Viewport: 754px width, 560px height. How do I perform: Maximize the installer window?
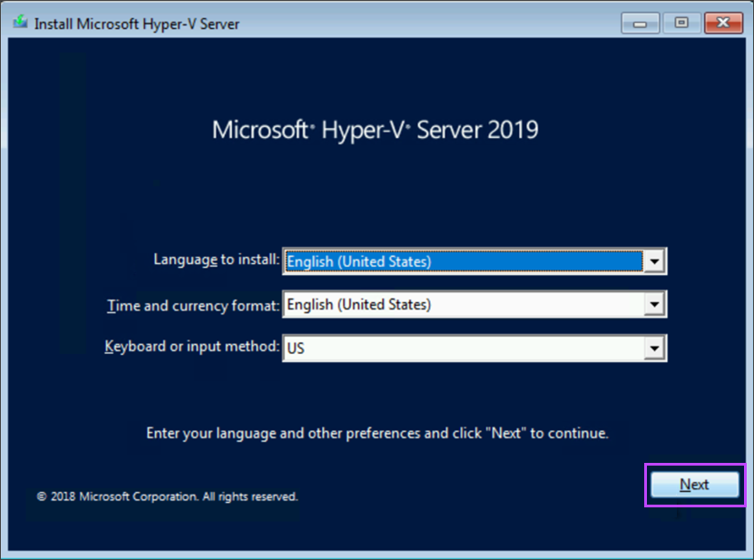pyautogui.click(x=681, y=23)
